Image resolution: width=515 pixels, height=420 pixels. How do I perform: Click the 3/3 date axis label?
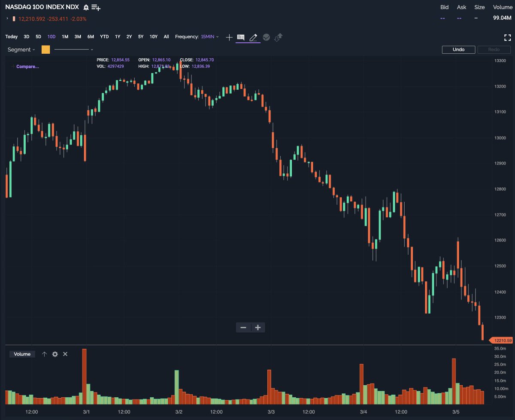(271, 412)
